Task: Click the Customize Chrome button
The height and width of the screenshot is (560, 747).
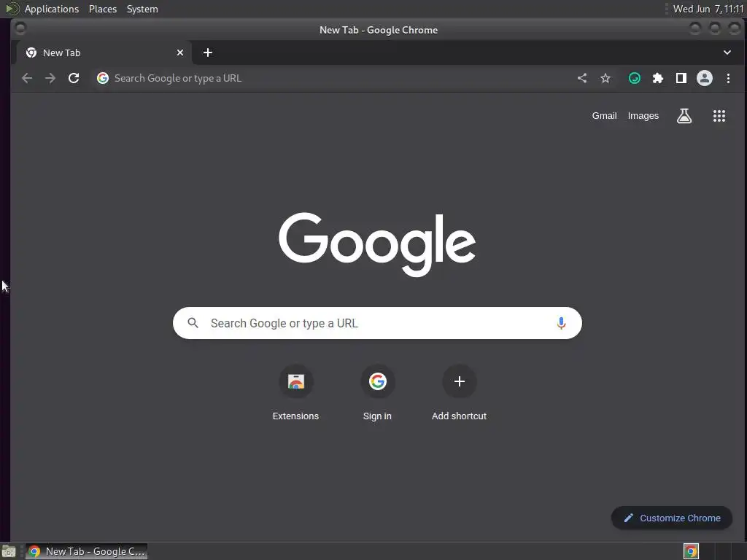Action: [672, 518]
